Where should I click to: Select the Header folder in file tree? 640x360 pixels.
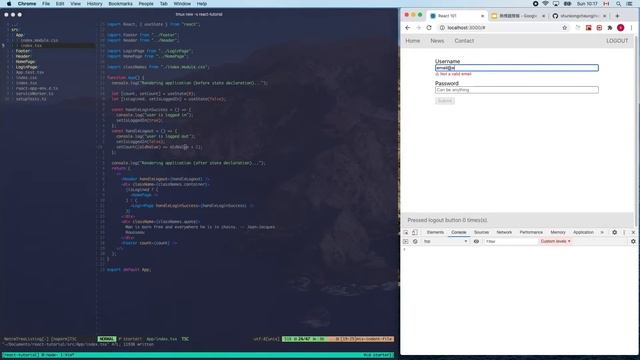click(x=23, y=56)
